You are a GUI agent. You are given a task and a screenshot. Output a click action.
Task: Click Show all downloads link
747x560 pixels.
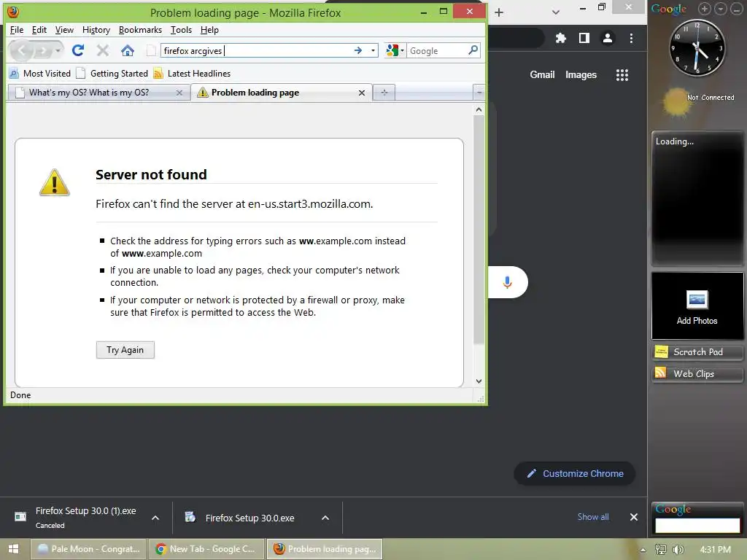coord(593,517)
